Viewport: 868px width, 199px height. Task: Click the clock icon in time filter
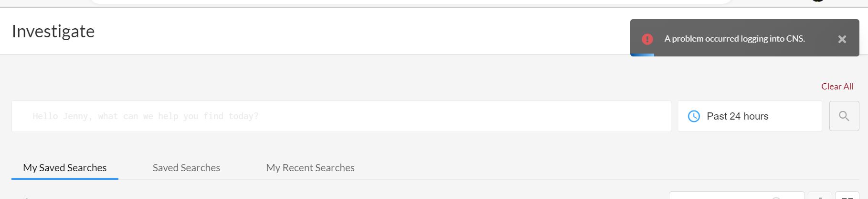[x=693, y=116]
